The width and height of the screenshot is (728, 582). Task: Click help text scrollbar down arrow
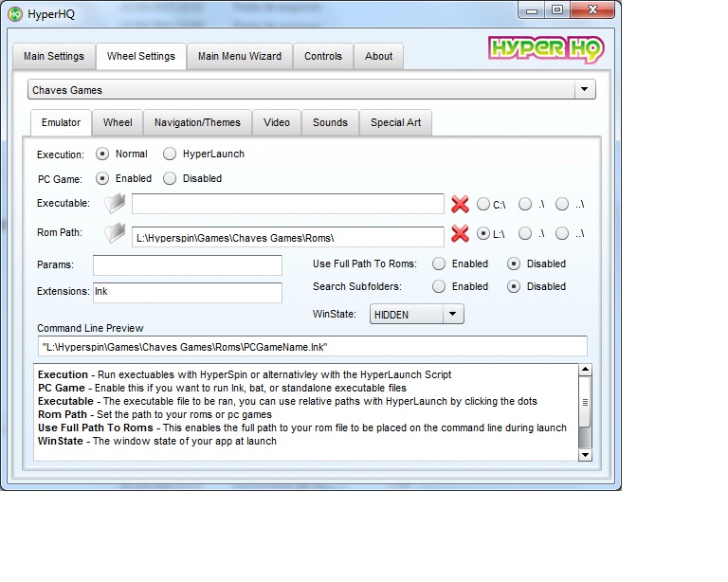pos(585,455)
